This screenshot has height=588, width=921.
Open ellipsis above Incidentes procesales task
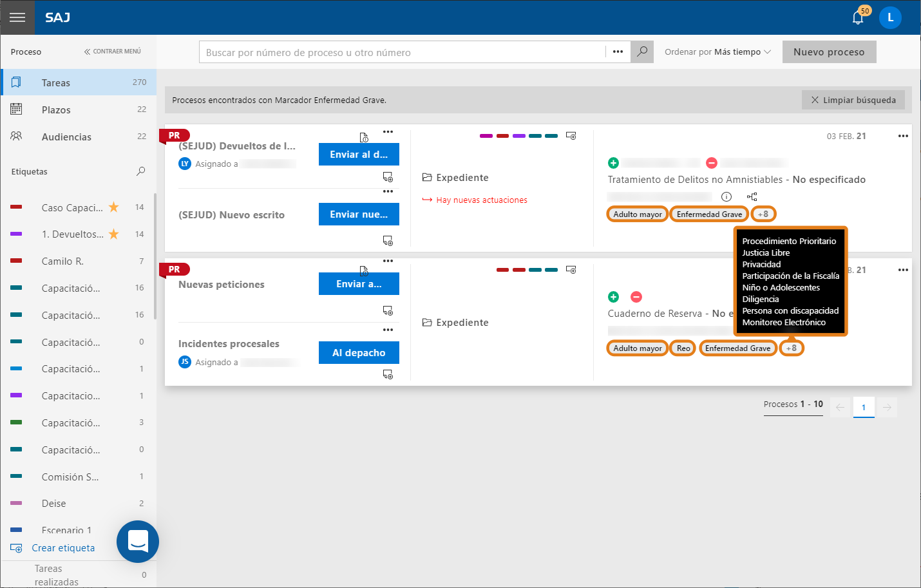click(x=388, y=330)
